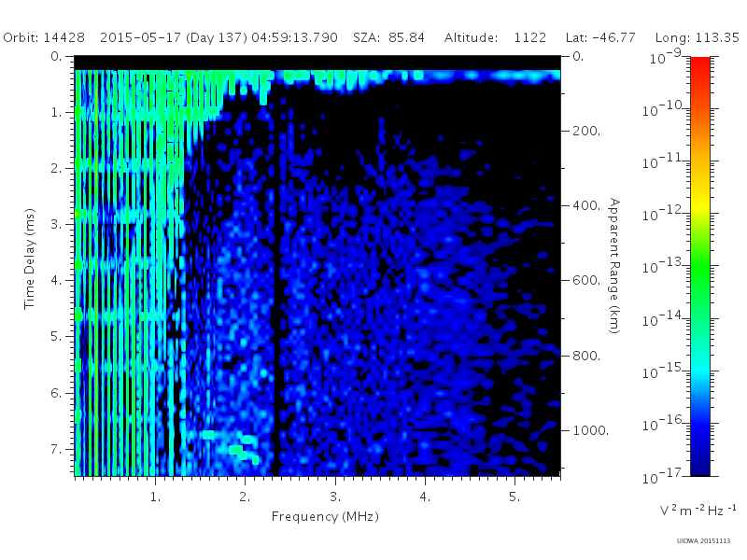The height and width of the screenshot is (560, 747).
Task: Click the time delay tick label '4.'
Action: [x=57, y=281]
